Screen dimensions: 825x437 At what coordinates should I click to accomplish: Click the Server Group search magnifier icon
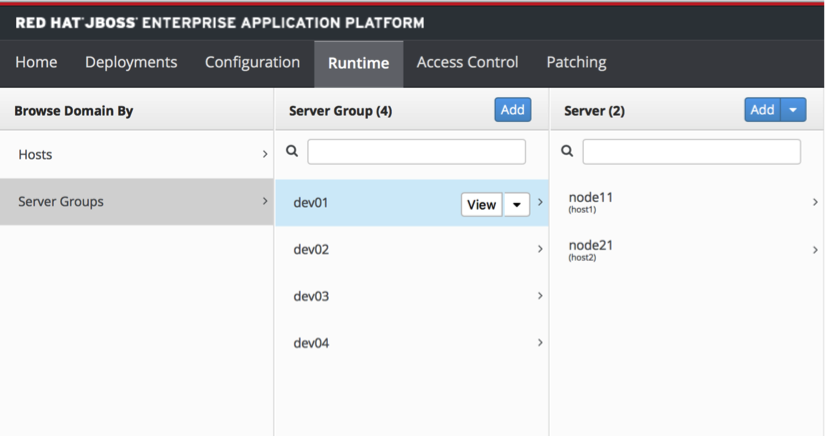click(292, 151)
